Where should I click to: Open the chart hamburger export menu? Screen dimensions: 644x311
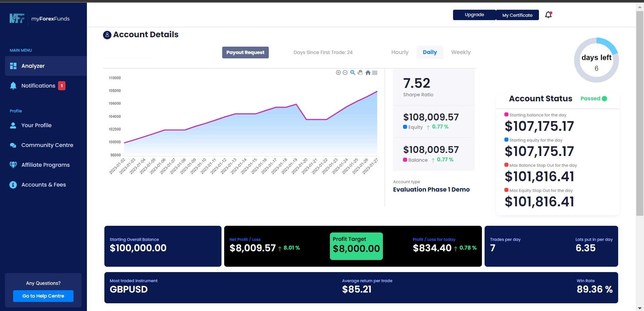[375, 72]
